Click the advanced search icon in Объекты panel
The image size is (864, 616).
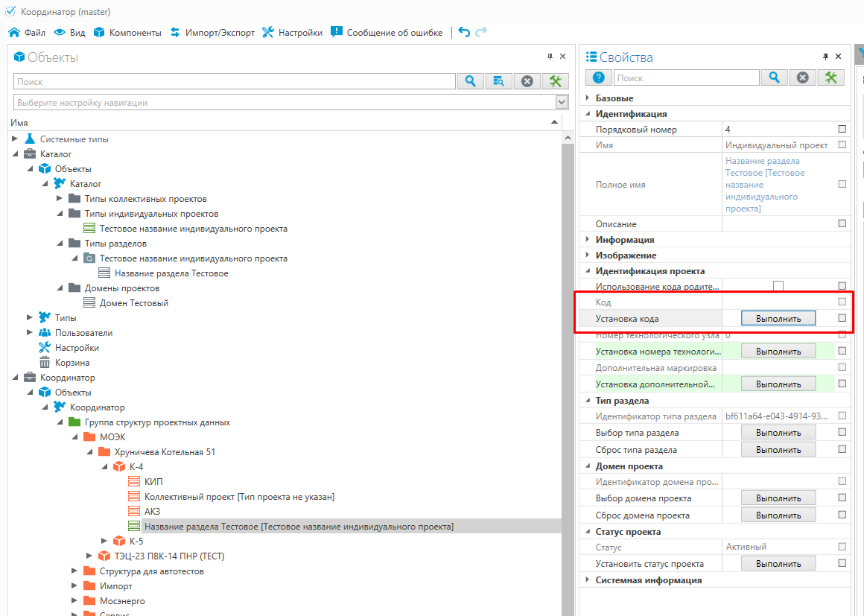point(499,81)
